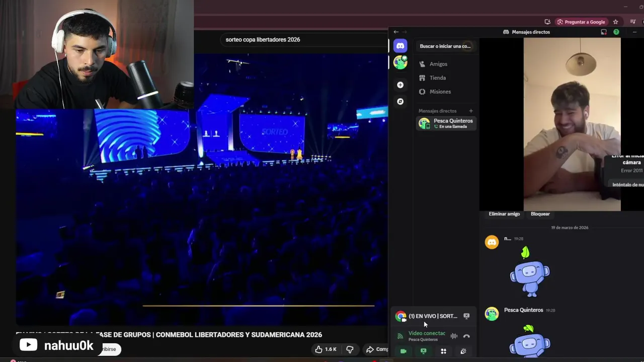Open the green Discord help icon
644x362 pixels.
point(616,32)
